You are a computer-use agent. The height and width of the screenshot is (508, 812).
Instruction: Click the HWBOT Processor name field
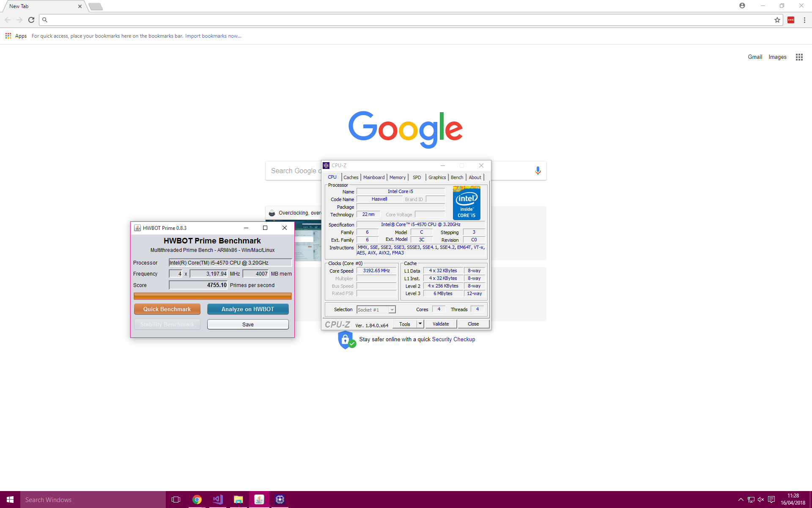(x=230, y=263)
